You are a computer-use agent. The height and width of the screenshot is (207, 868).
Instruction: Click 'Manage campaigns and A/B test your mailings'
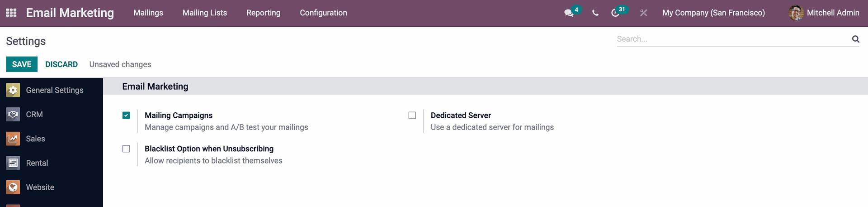click(x=226, y=127)
